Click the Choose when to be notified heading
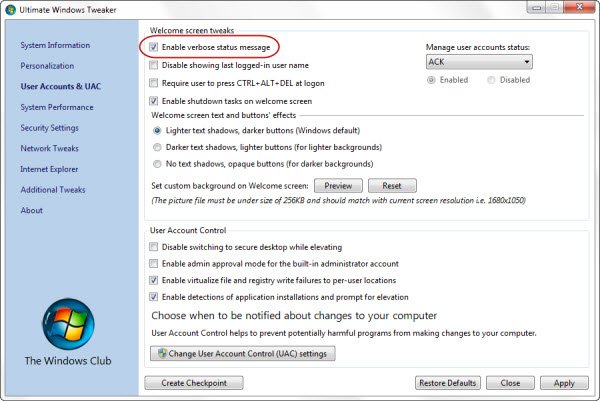This screenshot has width=600, height=401. tap(294, 316)
